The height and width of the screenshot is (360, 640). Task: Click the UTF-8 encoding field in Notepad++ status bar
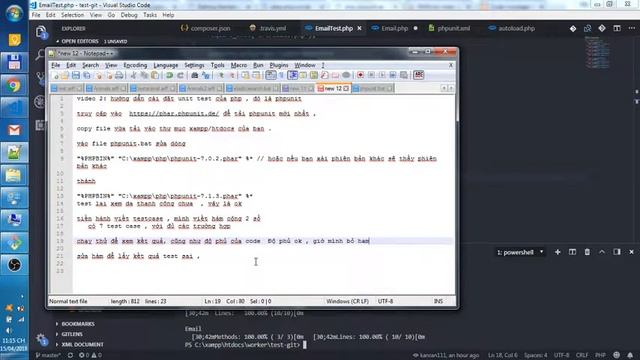pyautogui.click(x=385, y=301)
